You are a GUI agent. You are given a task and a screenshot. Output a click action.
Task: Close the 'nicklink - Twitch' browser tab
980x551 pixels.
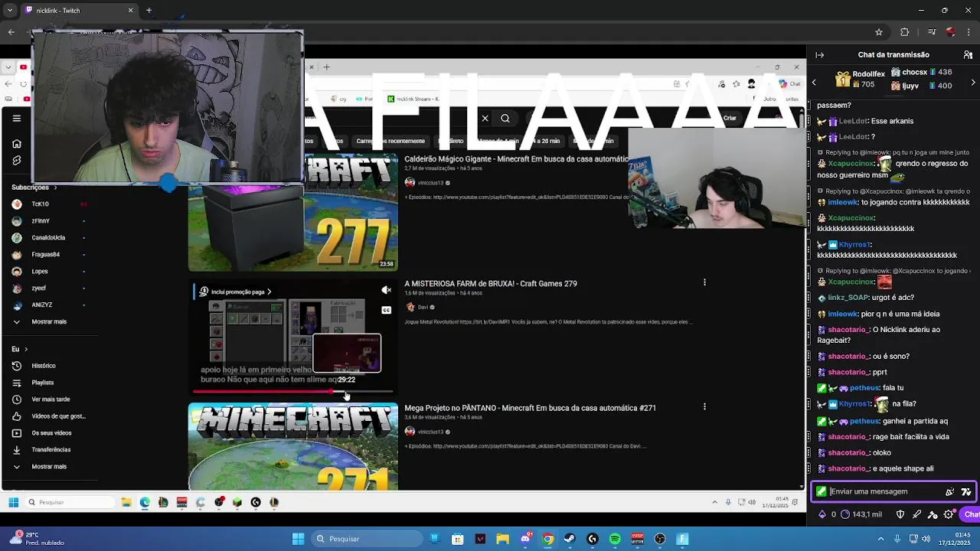(130, 11)
